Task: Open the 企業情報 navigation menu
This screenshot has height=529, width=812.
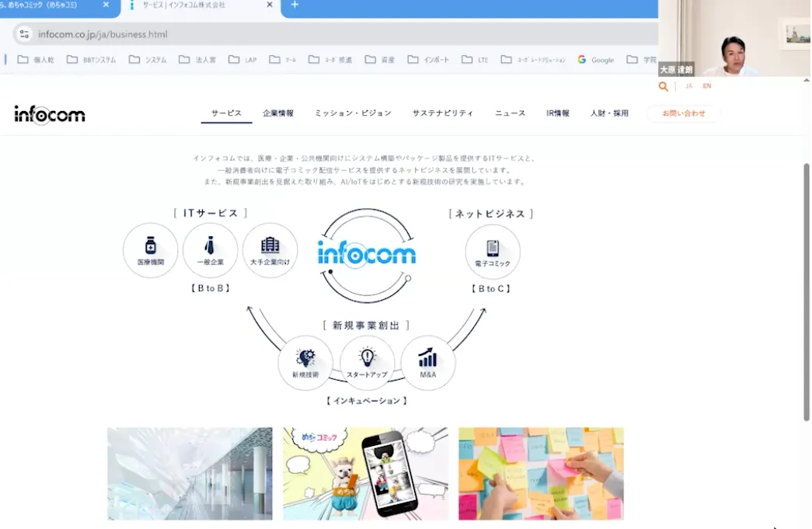Action: tap(278, 113)
